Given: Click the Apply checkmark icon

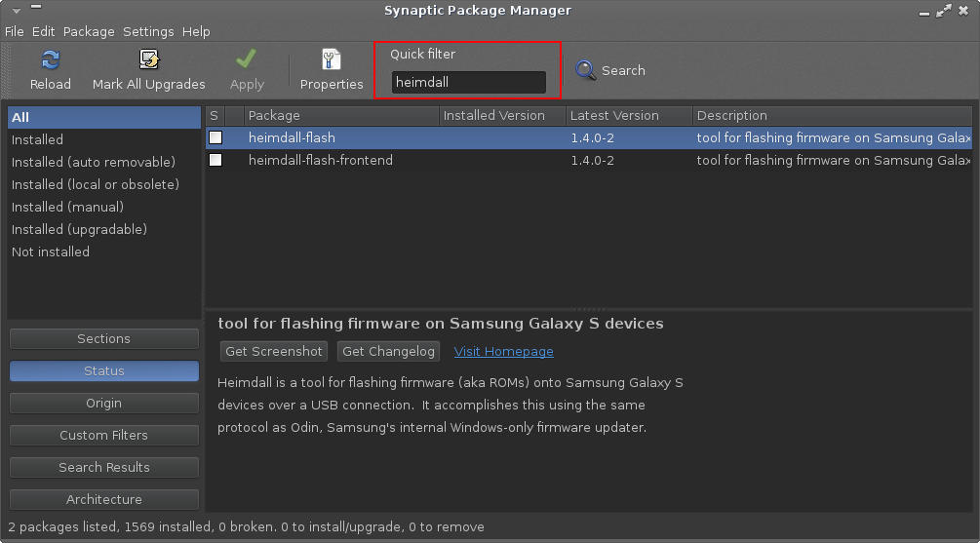Looking at the screenshot, I should coord(247,60).
